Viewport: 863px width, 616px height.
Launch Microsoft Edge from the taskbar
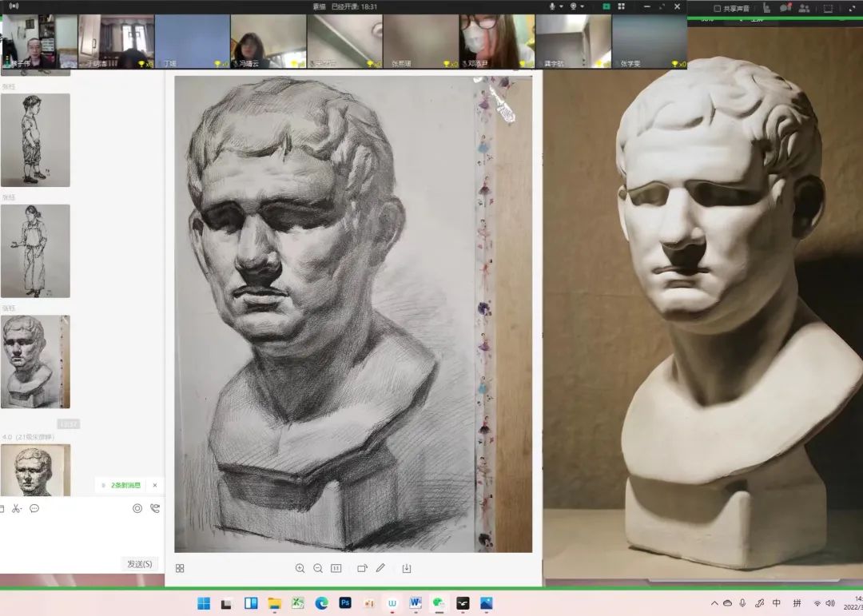[x=321, y=603]
